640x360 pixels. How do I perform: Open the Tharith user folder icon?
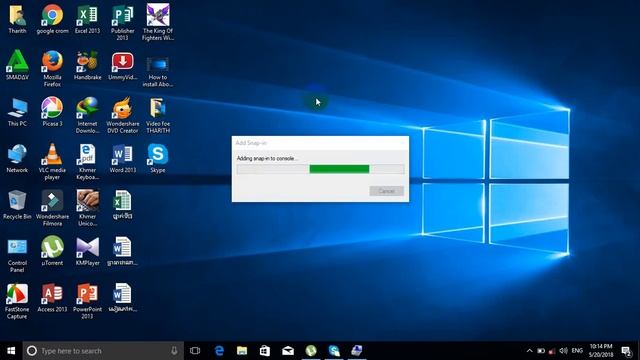coord(17,19)
